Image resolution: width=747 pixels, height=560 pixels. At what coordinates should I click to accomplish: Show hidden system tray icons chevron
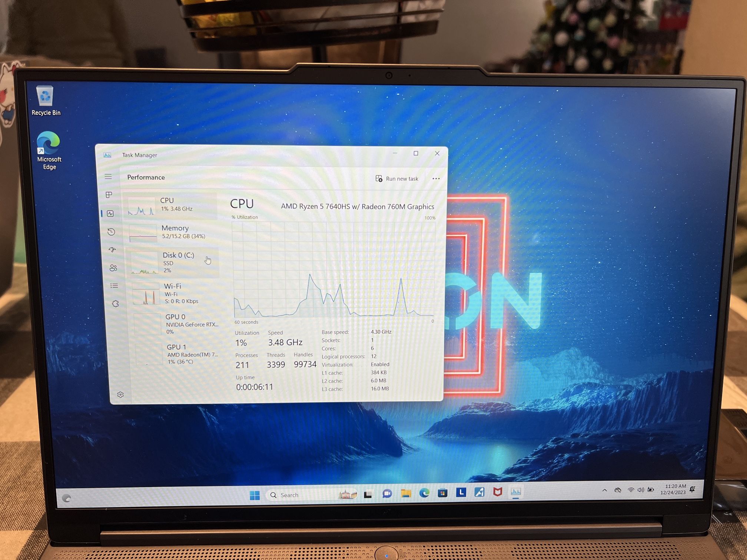click(605, 490)
